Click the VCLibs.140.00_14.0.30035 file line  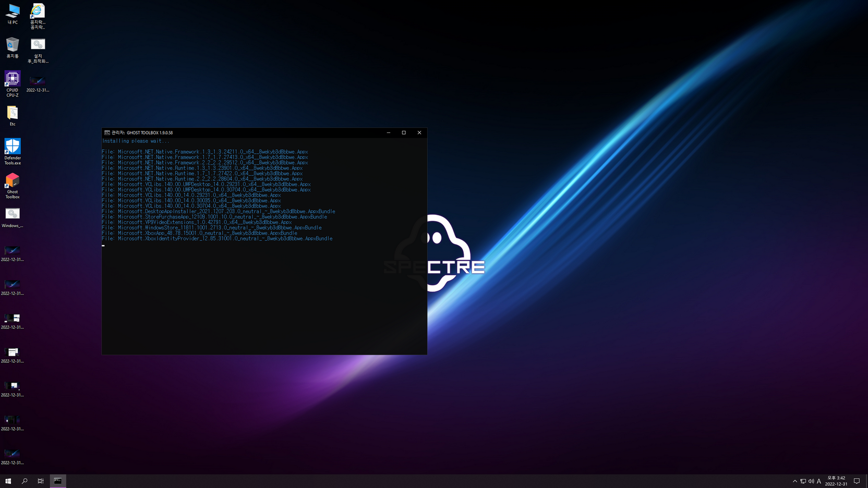click(191, 200)
